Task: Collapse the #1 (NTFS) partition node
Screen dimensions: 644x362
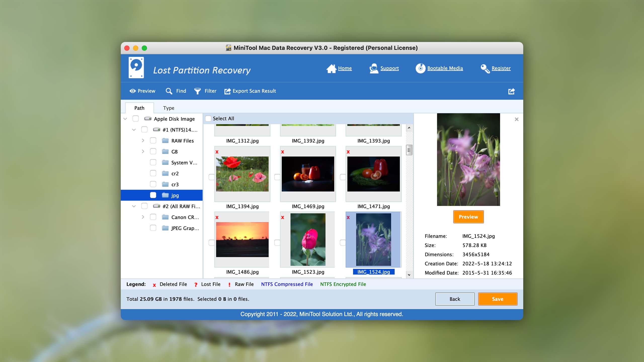Action: (134, 130)
